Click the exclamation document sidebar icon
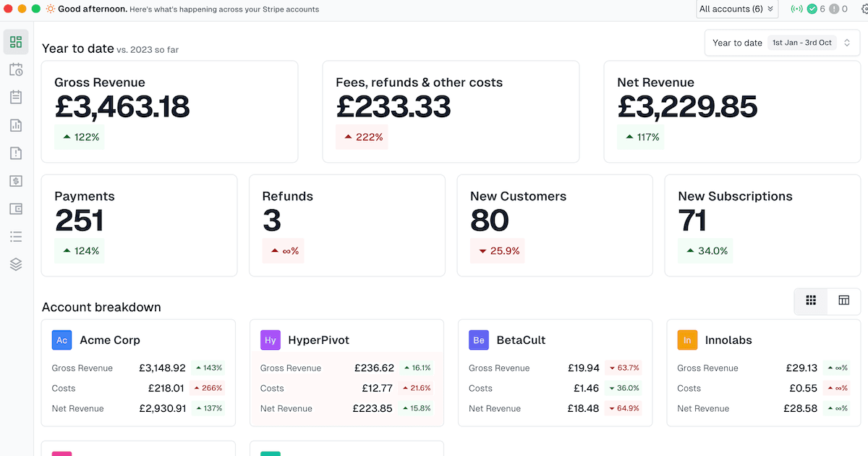Viewport: 868px width, 456px height. point(16,153)
